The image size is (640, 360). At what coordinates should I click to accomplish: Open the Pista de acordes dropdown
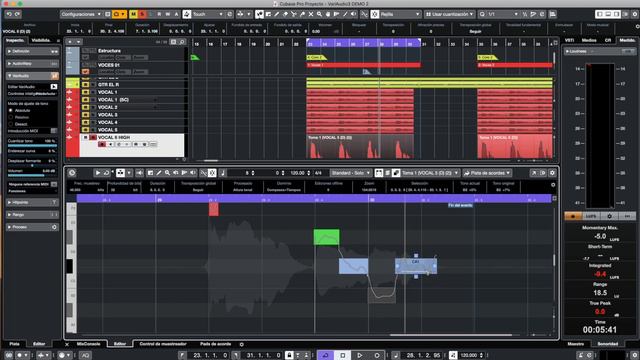[487, 173]
